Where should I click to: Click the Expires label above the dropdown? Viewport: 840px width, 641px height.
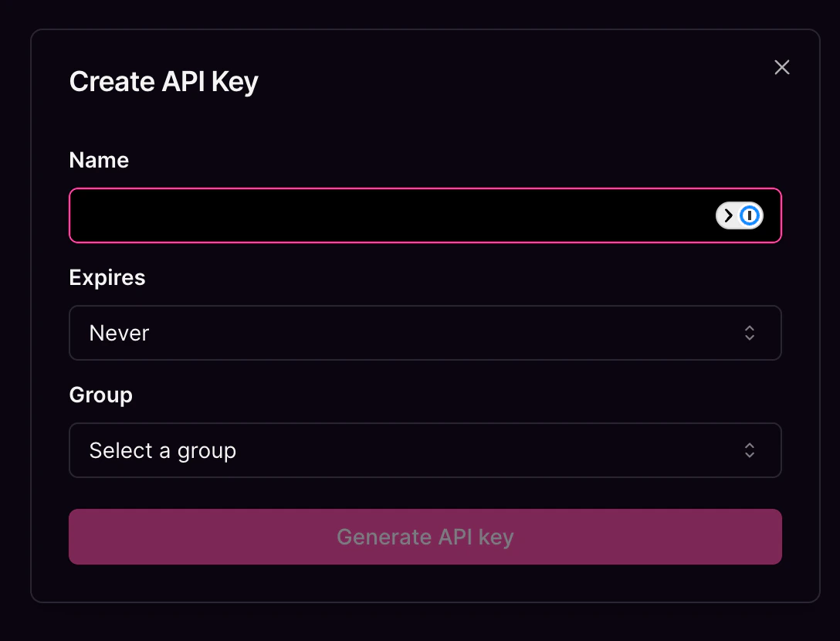pos(107,277)
